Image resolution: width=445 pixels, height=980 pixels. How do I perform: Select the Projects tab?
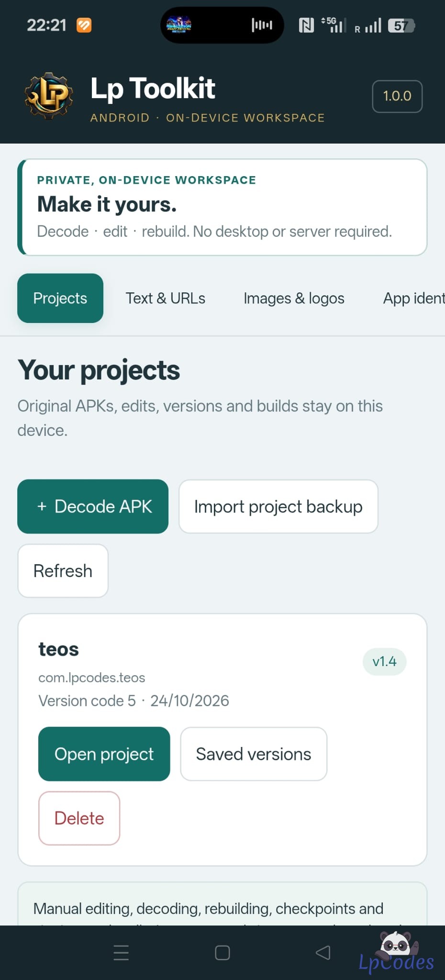(60, 298)
